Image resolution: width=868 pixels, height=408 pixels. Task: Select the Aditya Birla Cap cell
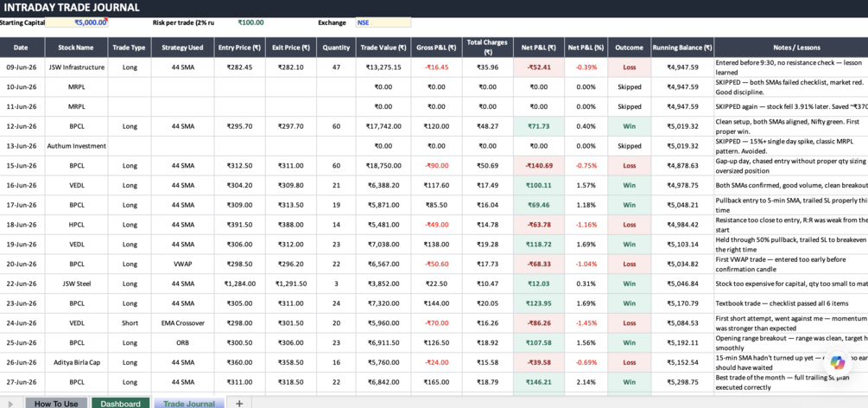(x=76, y=362)
